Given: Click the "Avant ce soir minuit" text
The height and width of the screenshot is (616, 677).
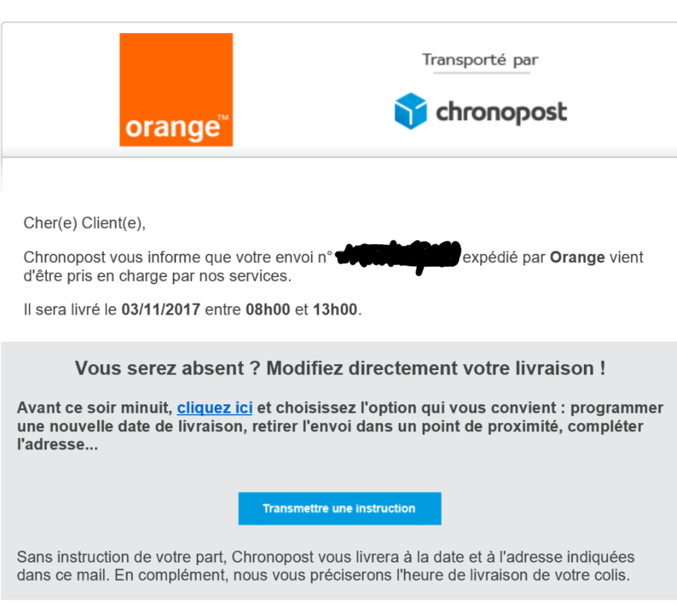Looking at the screenshot, I should coord(94,408).
